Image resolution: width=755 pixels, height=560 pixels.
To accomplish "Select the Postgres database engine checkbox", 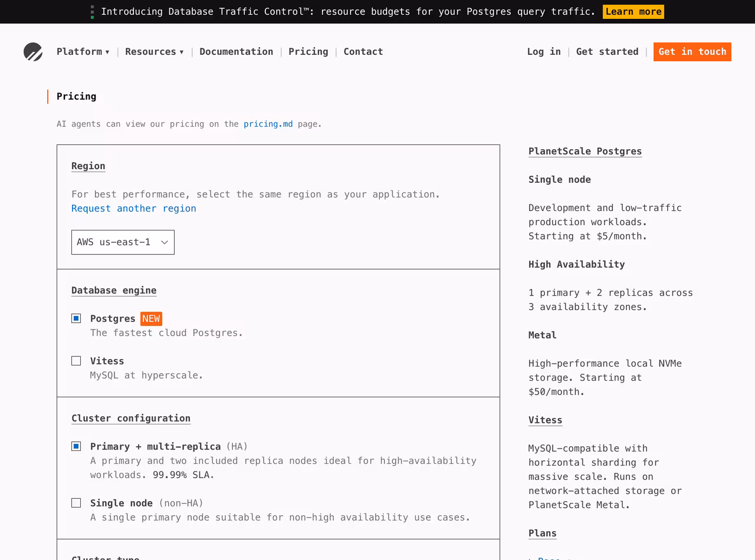I will coord(76,318).
